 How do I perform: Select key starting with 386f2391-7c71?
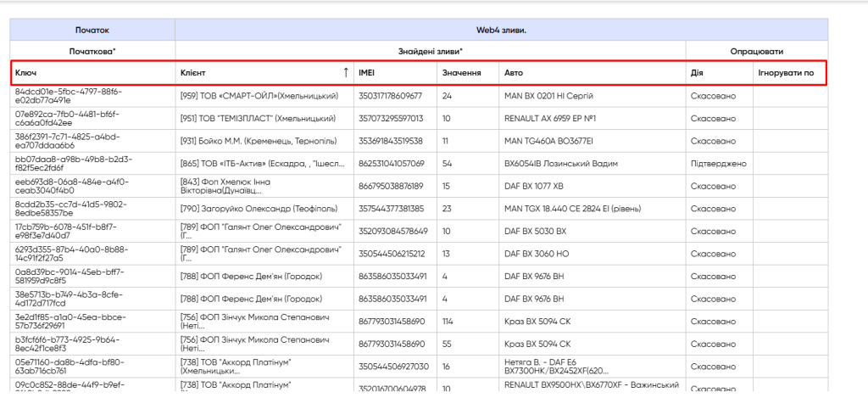(x=67, y=141)
